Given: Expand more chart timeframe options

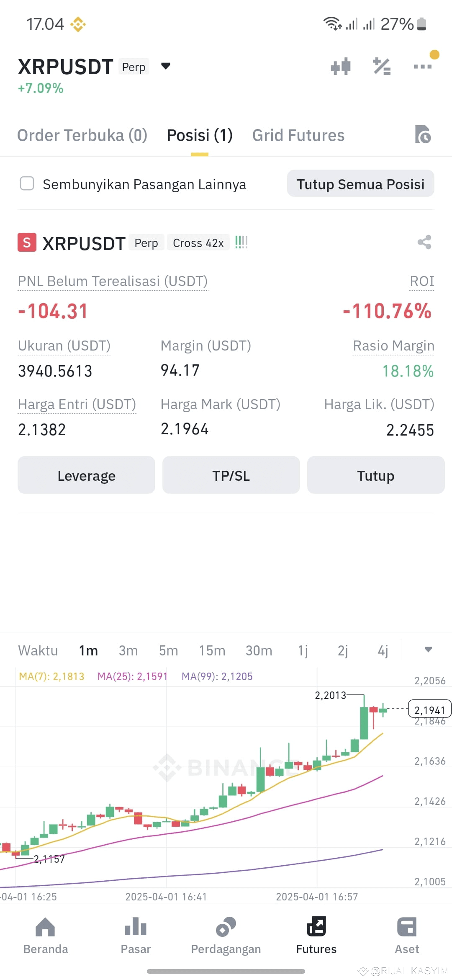Looking at the screenshot, I should click(x=428, y=650).
